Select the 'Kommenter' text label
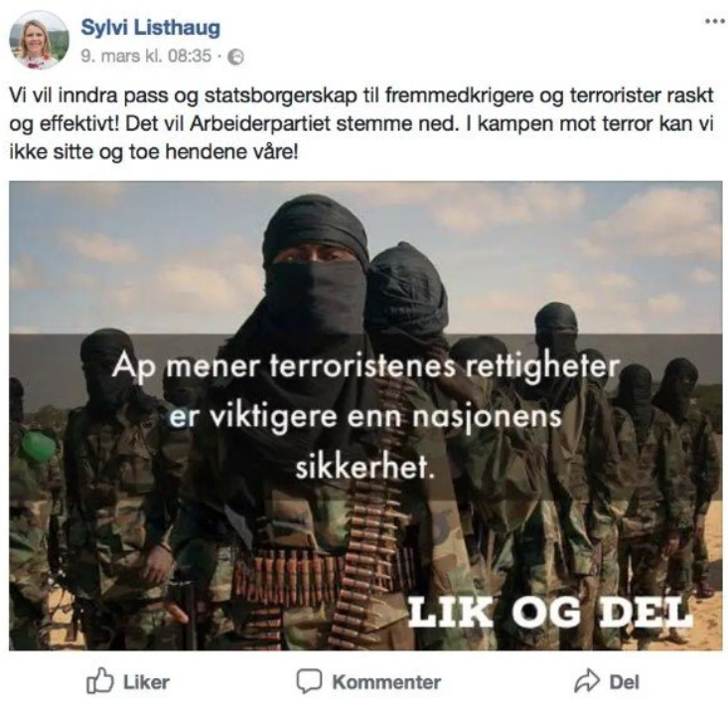 pyautogui.click(x=386, y=682)
